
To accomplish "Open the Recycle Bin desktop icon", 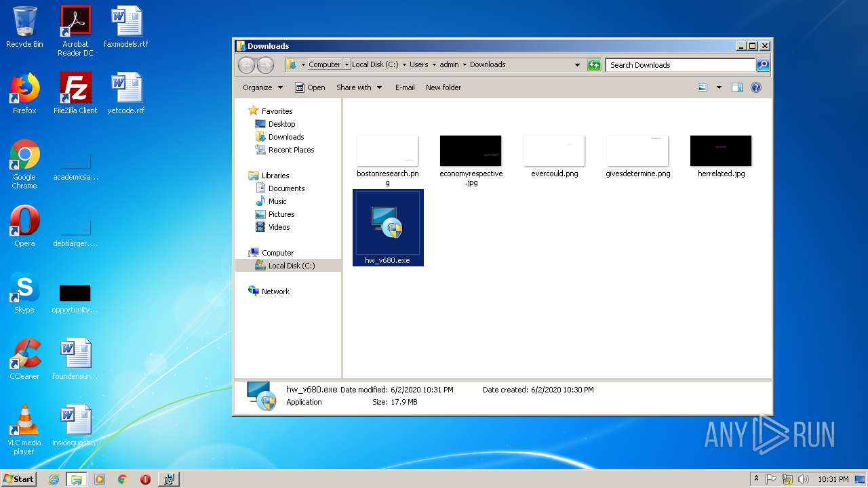I will [24, 27].
